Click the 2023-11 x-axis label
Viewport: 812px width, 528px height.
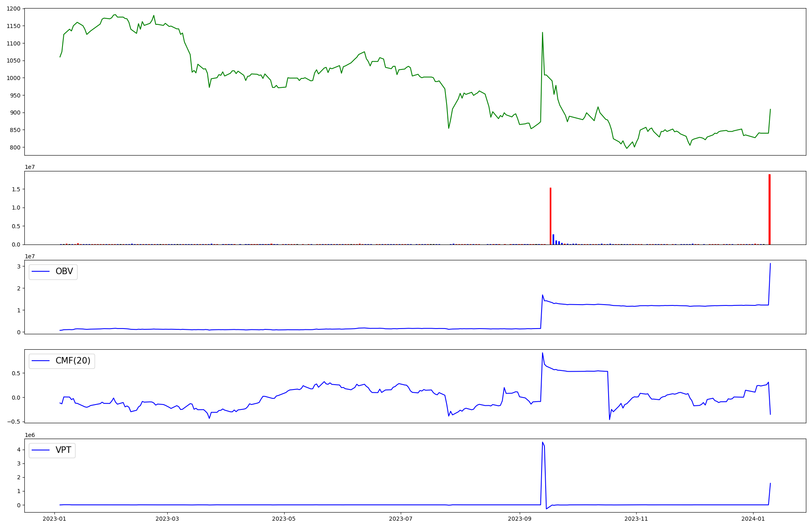636,519
